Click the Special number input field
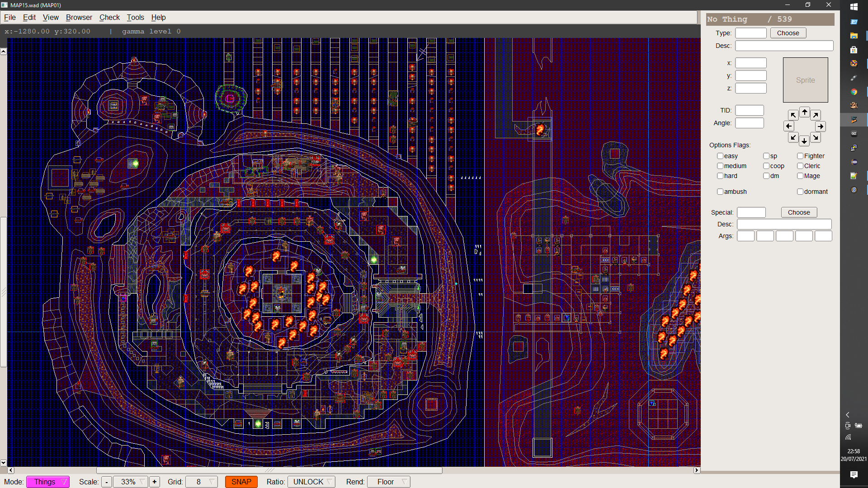 [751, 212]
